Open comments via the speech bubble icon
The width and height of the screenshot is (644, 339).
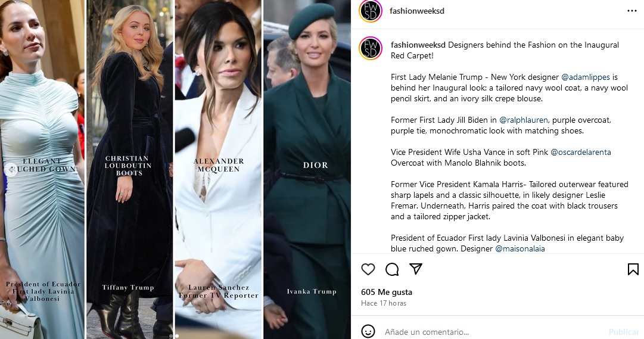(x=392, y=269)
